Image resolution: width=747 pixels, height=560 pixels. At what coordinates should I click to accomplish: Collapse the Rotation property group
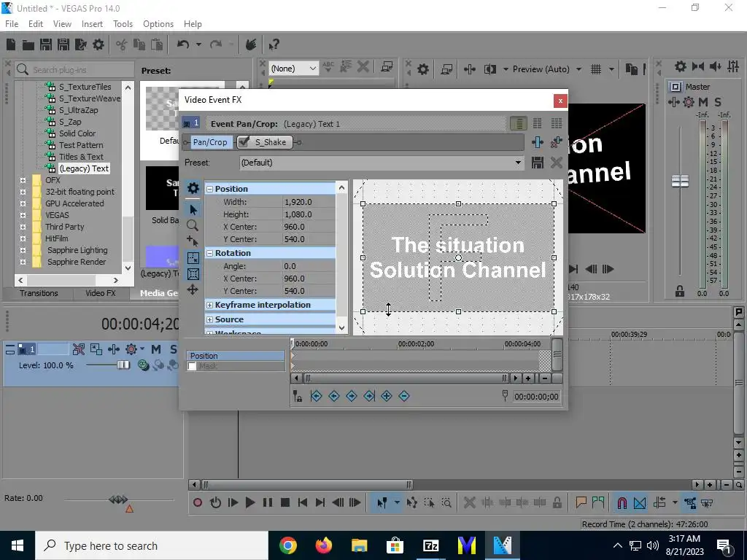[209, 253]
